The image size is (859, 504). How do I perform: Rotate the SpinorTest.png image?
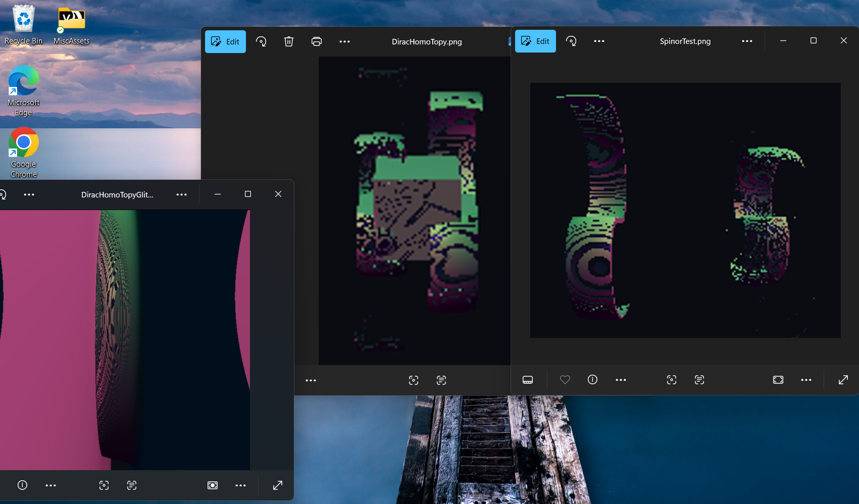(571, 41)
